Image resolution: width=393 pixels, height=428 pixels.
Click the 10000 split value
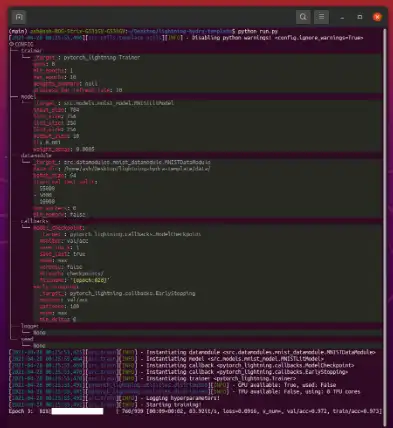pyautogui.click(x=47, y=201)
